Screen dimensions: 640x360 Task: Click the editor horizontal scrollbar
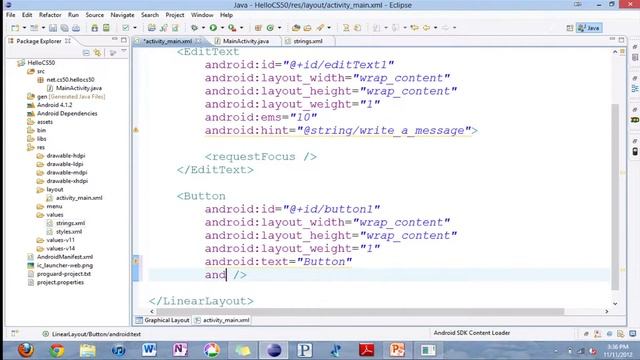[361, 311]
